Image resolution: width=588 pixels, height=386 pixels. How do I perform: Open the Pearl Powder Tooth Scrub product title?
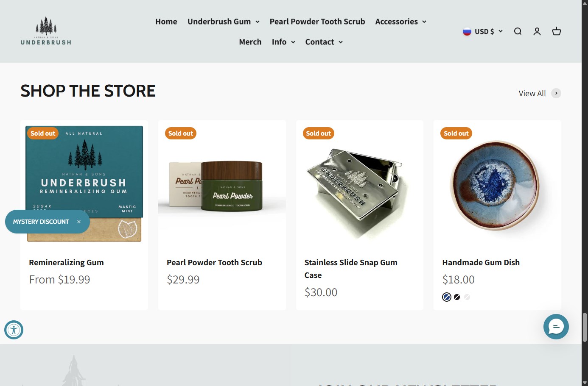click(214, 263)
